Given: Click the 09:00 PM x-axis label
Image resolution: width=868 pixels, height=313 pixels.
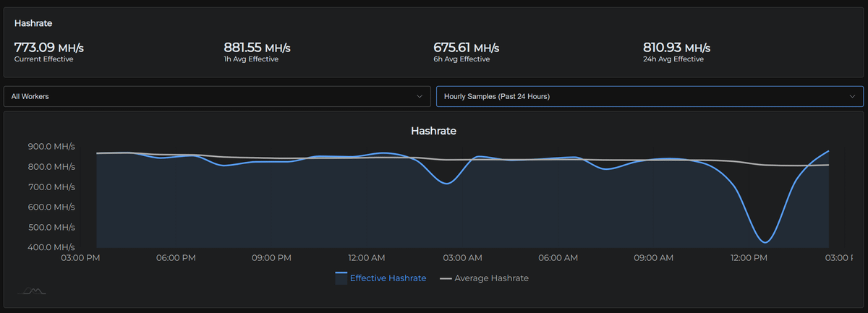Looking at the screenshot, I should 271,258.
